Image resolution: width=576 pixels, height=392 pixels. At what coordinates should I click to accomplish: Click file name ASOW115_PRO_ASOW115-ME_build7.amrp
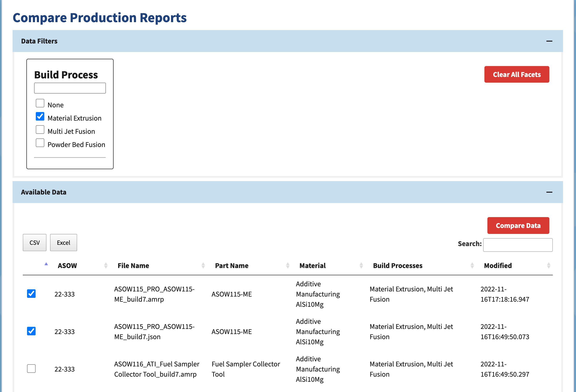click(154, 294)
